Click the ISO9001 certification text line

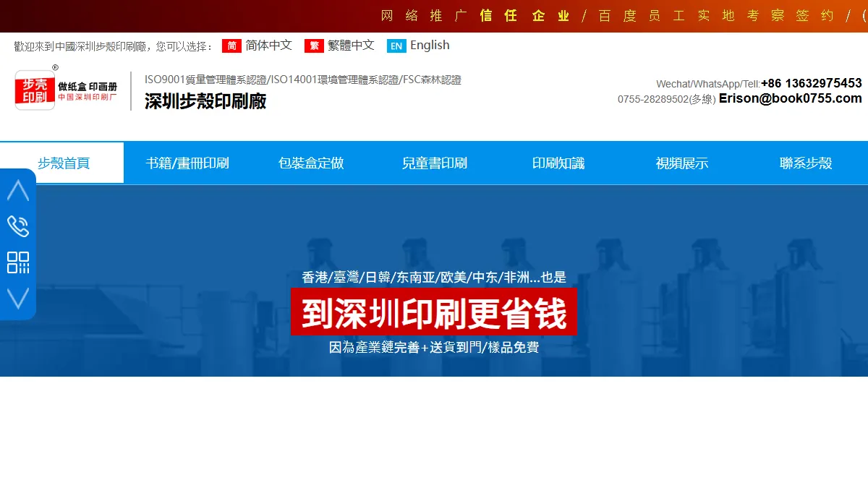303,80
